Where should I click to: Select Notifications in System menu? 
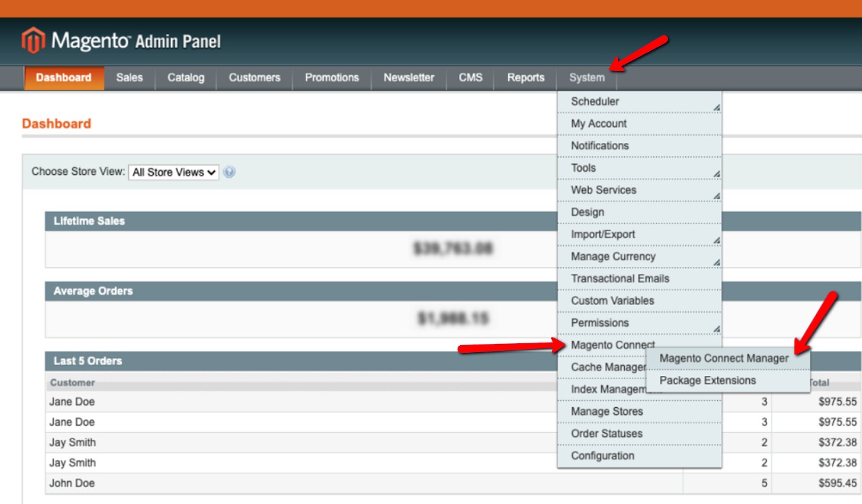[x=640, y=146]
